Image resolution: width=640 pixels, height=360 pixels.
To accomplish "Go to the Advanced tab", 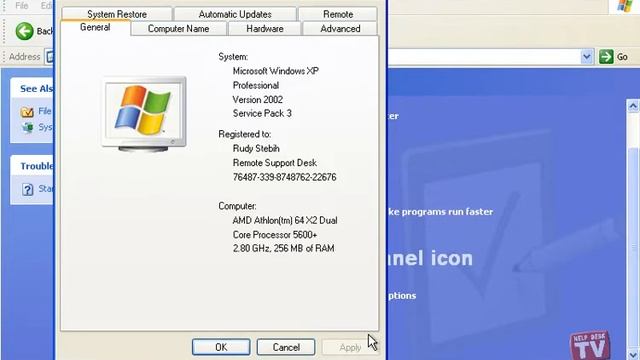I will pyautogui.click(x=340, y=29).
